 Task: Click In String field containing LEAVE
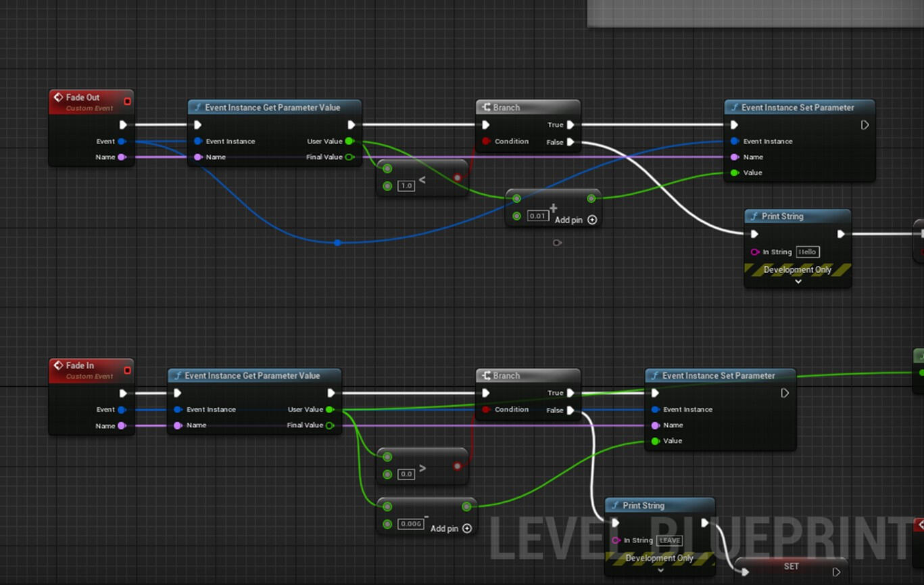coord(669,540)
